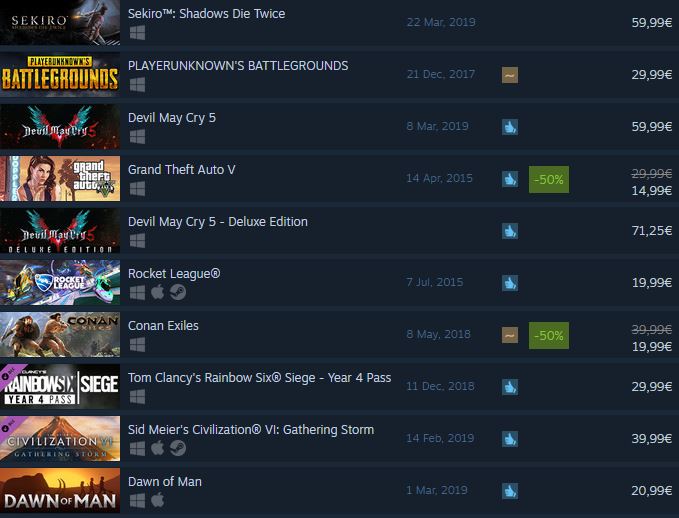
Task: Click the -50% discount badge for Conan Exiles
Action: (x=549, y=335)
